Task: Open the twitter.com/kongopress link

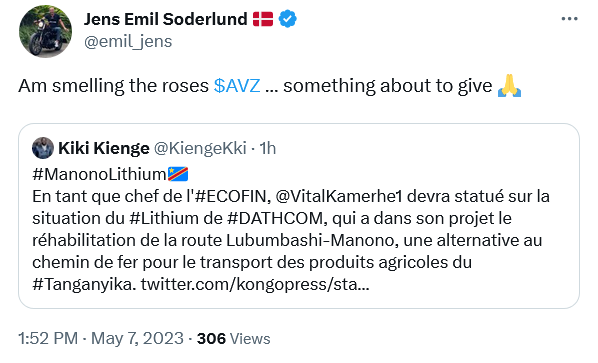Action: tap(255, 284)
